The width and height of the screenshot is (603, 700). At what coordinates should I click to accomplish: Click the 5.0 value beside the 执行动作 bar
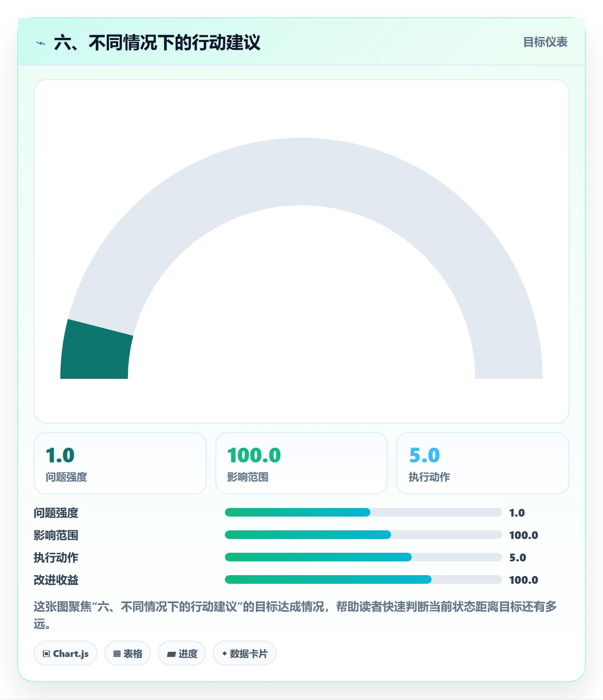pos(517,558)
